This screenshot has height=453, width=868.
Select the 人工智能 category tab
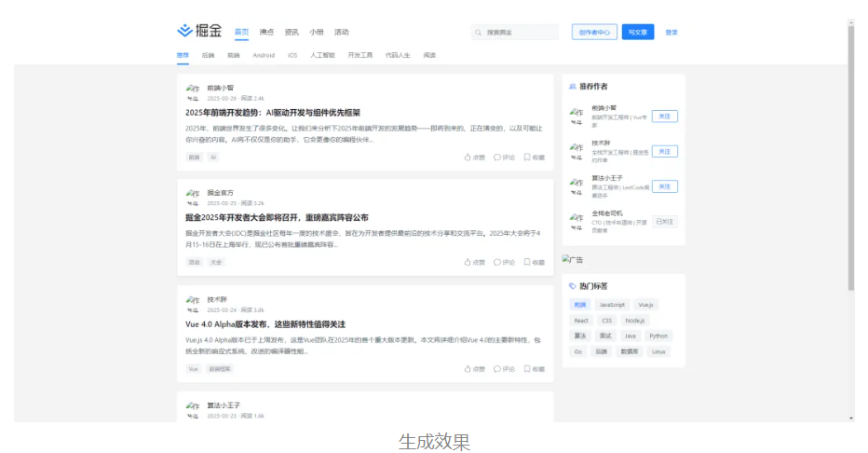322,55
